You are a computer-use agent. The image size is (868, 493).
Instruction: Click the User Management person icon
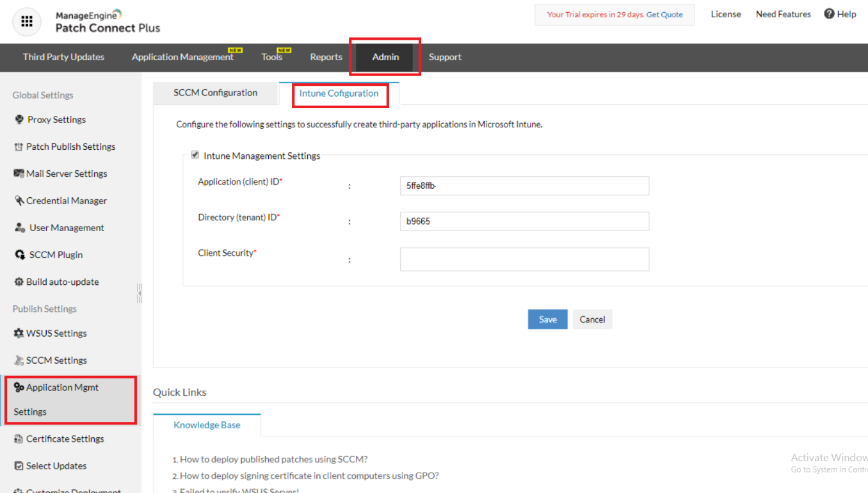(20, 227)
